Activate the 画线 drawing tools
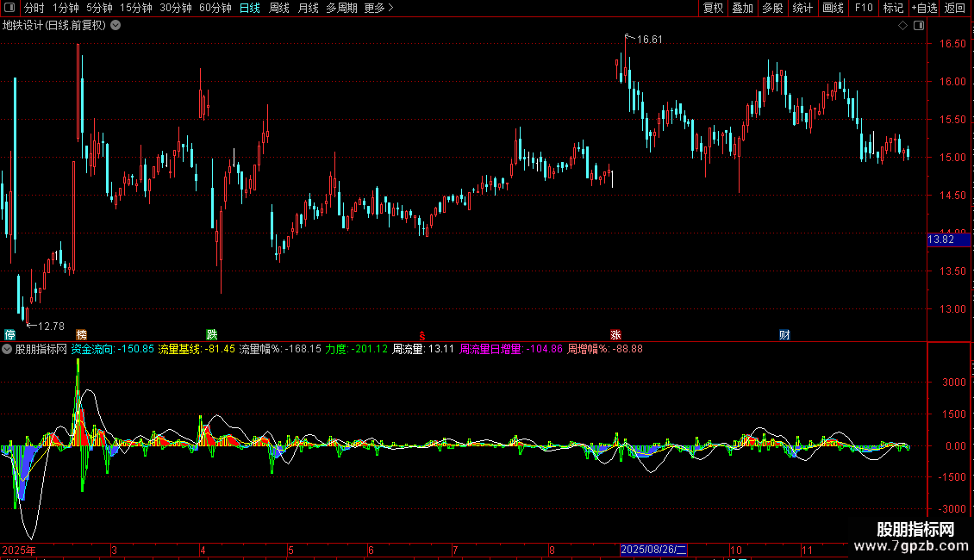Image resolution: width=974 pixels, height=560 pixels. (833, 8)
